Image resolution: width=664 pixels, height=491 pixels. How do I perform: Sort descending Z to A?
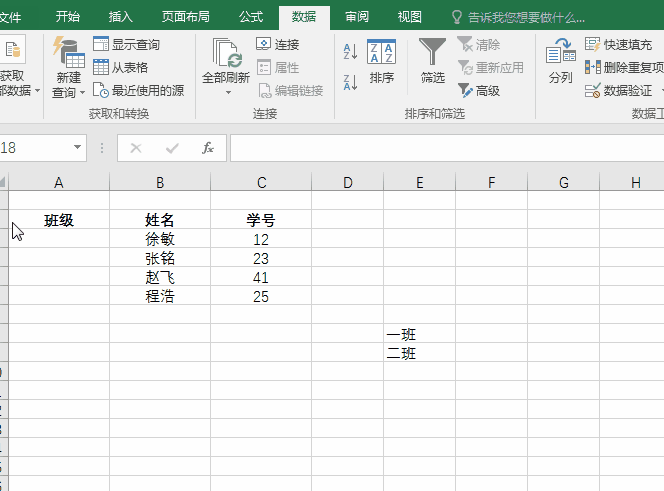350,82
